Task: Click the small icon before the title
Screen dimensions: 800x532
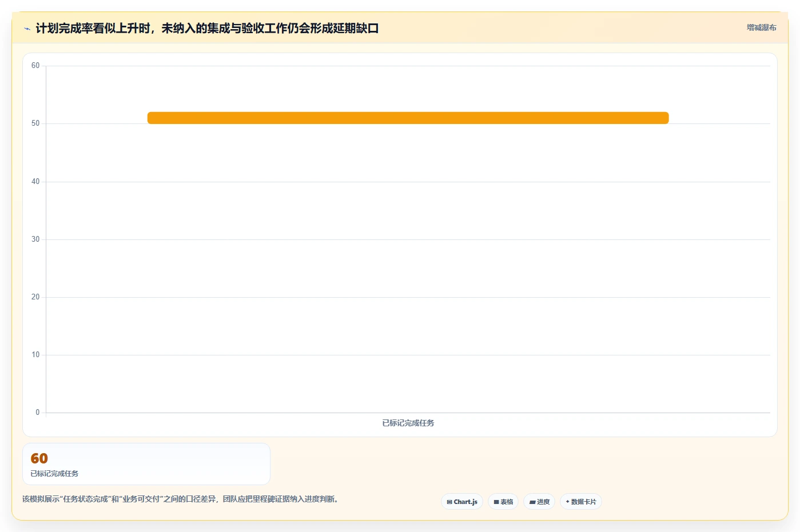Action: 27,29
